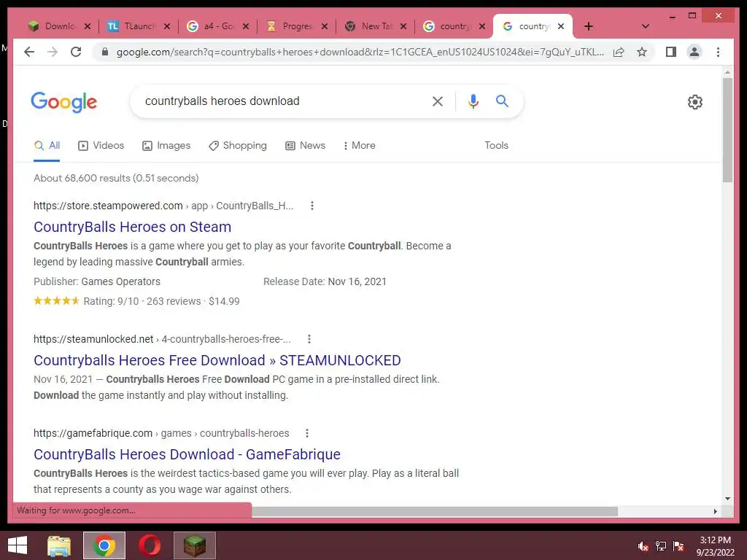Image resolution: width=747 pixels, height=560 pixels.
Task: Open the search Tools options
Action: pyautogui.click(x=496, y=146)
